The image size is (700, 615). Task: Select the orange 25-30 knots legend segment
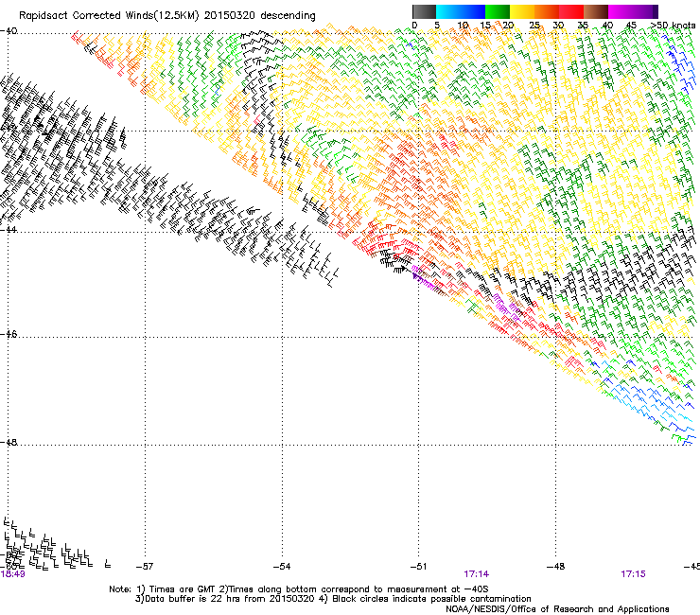547,11
